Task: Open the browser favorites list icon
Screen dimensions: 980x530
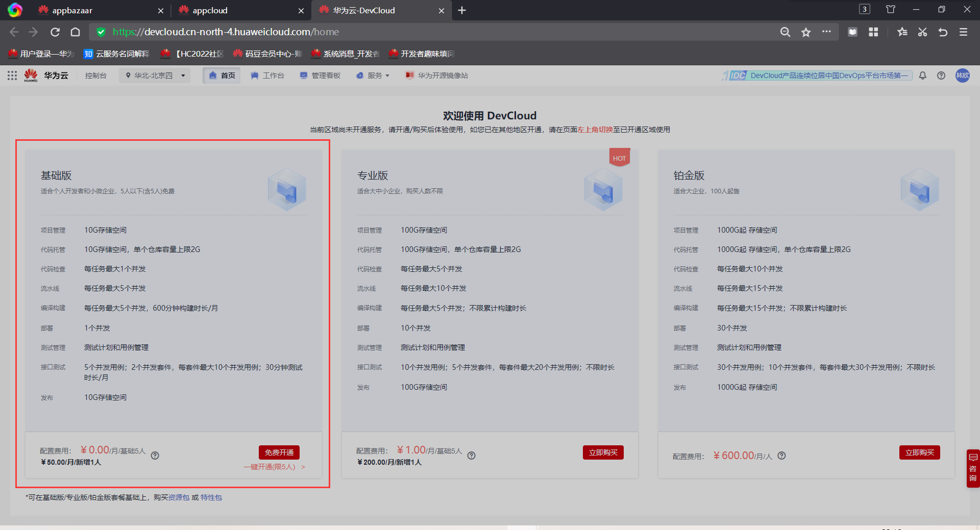Action: 902,32
